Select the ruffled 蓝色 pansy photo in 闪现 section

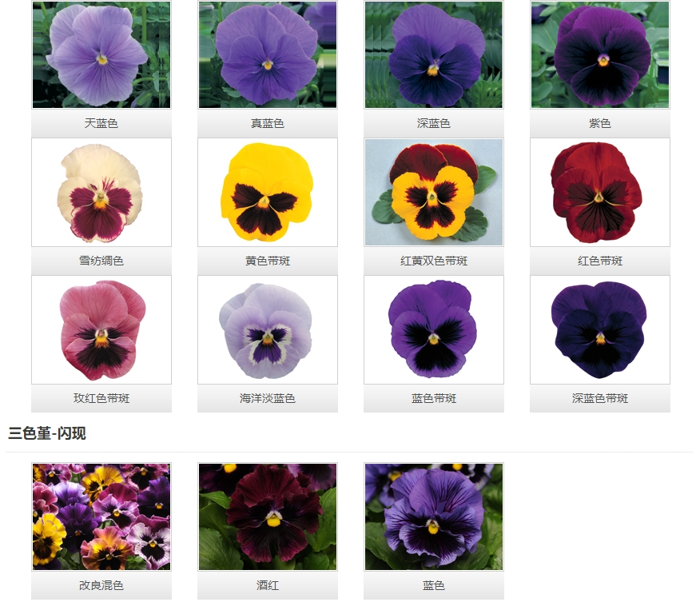(x=434, y=516)
